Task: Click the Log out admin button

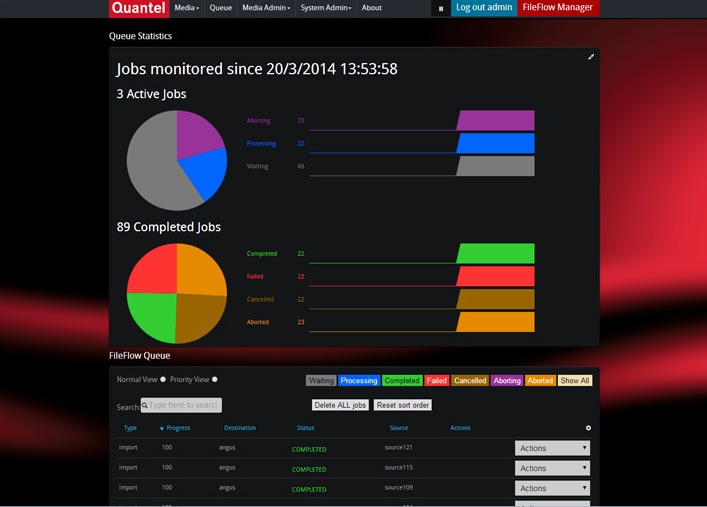Action: pos(484,8)
